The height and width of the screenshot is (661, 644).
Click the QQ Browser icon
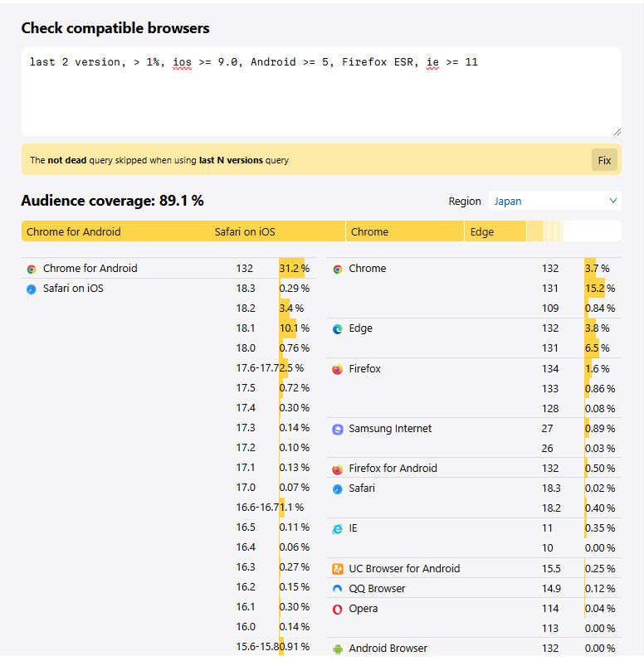tap(338, 589)
